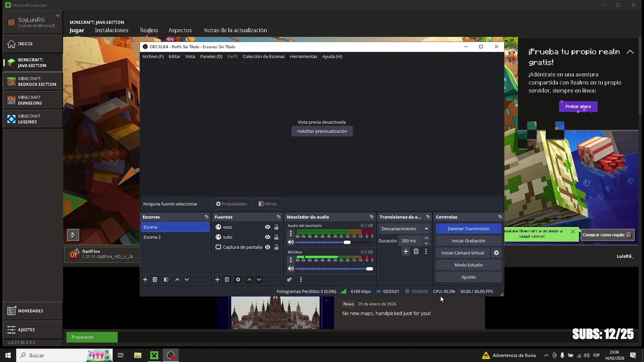Open Editar menu in OBS
The width and height of the screenshot is (644, 362).
175,56
